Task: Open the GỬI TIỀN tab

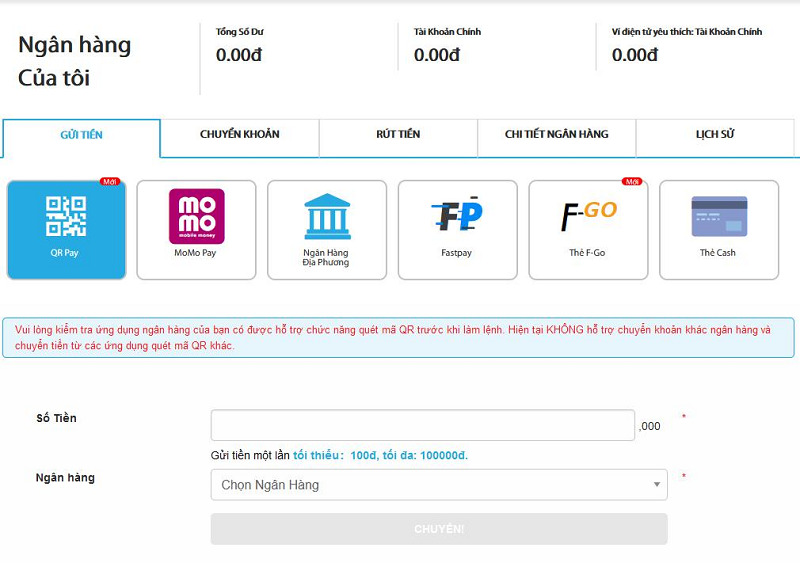Action: (81, 135)
